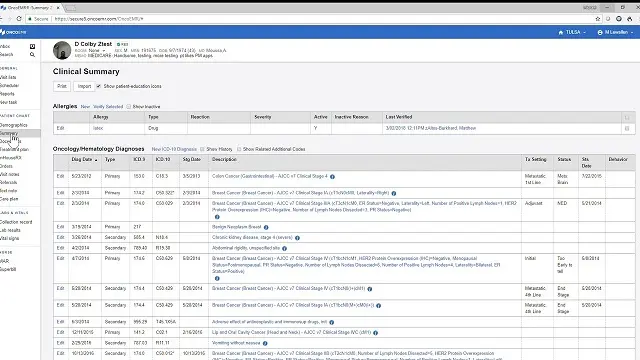This screenshot has width=640, height=360.
Task: Open Scheduler in sidebar
Action: [9, 86]
